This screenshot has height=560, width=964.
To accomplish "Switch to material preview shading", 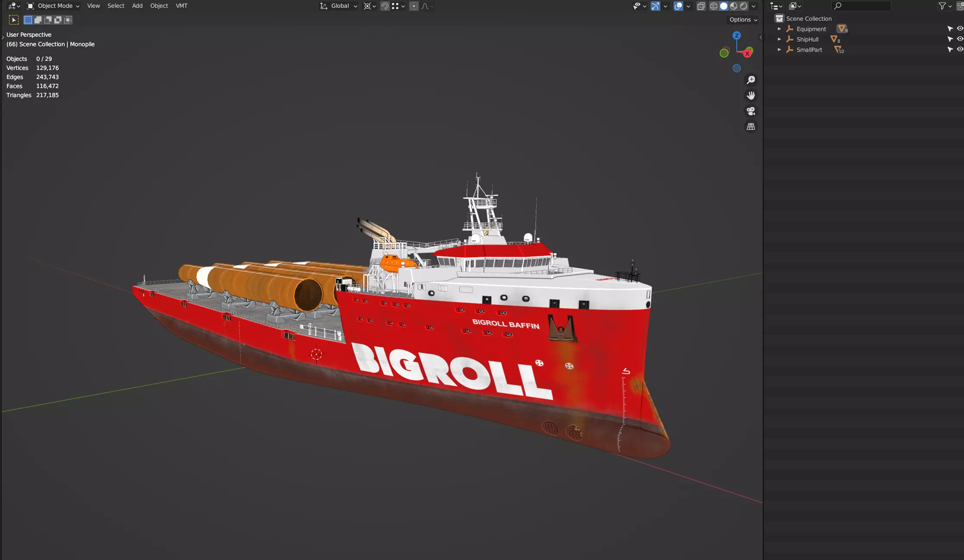I will [x=734, y=6].
